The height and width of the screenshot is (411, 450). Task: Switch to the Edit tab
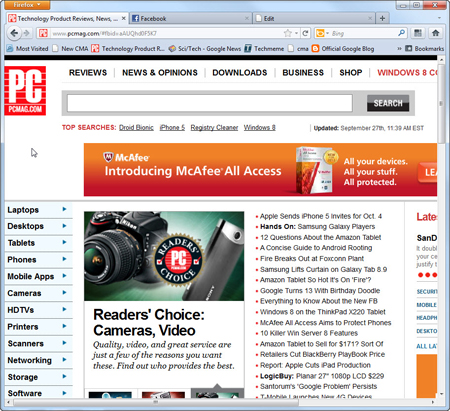pyautogui.click(x=314, y=18)
